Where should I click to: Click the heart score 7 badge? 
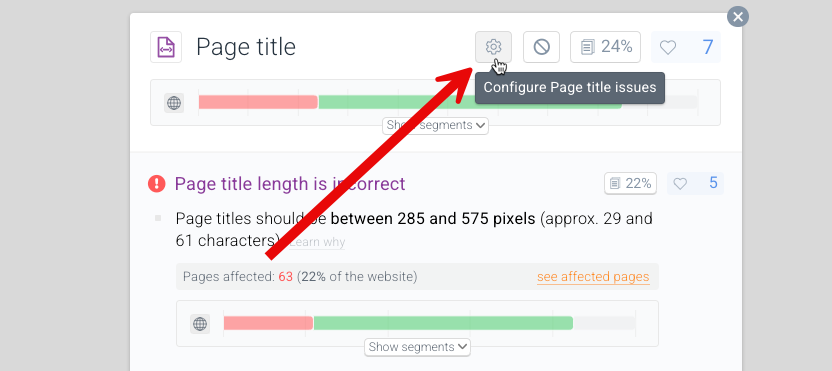pyautogui.click(x=686, y=47)
